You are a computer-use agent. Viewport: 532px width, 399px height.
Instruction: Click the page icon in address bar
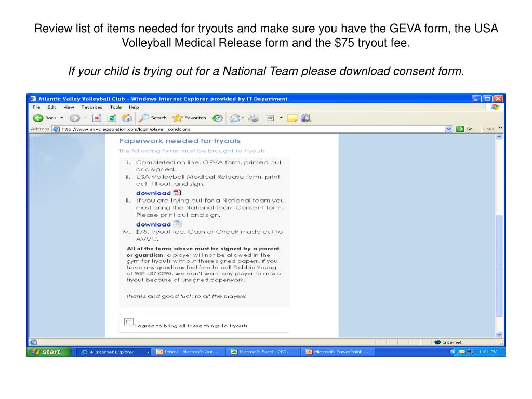tap(56, 129)
